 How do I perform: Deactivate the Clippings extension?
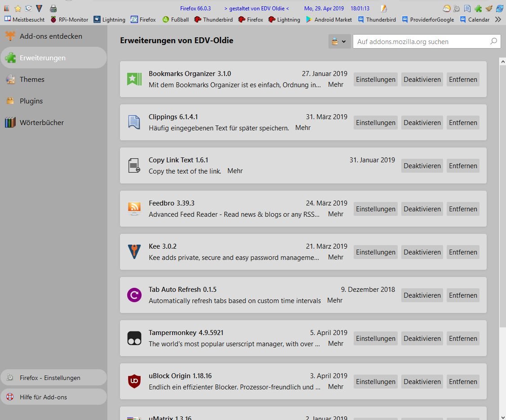click(422, 123)
